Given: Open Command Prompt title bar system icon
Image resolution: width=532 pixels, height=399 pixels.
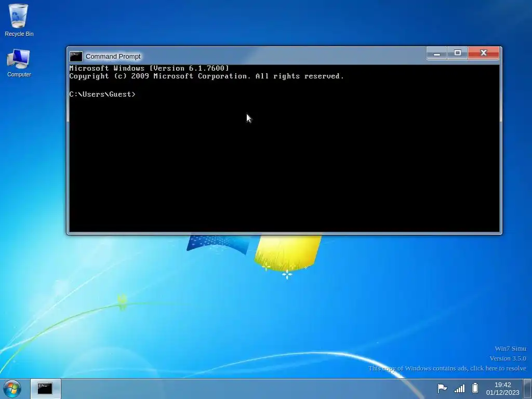Looking at the screenshot, I should [76, 56].
